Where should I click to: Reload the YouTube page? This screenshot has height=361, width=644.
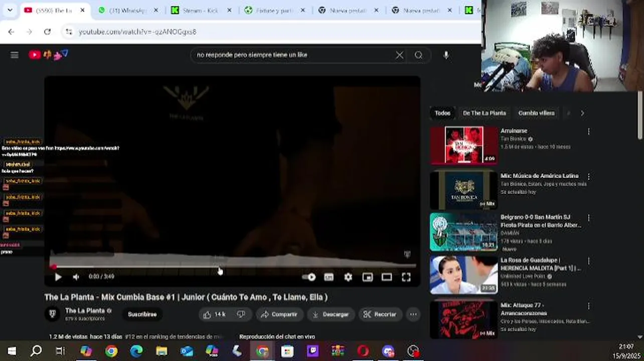pyautogui.click(x=47, y=32)
